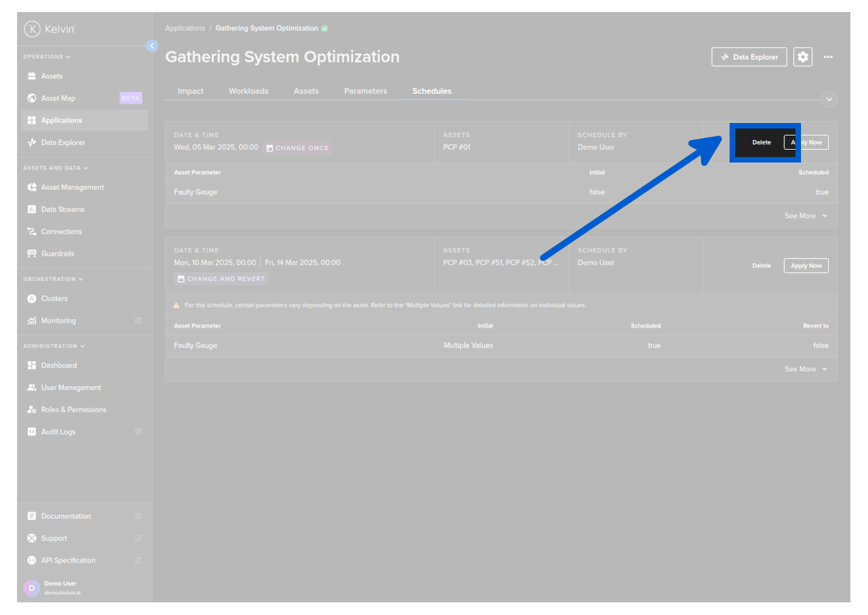
Task: Go to Applications breadcrumb link
Action: (185, 28)
